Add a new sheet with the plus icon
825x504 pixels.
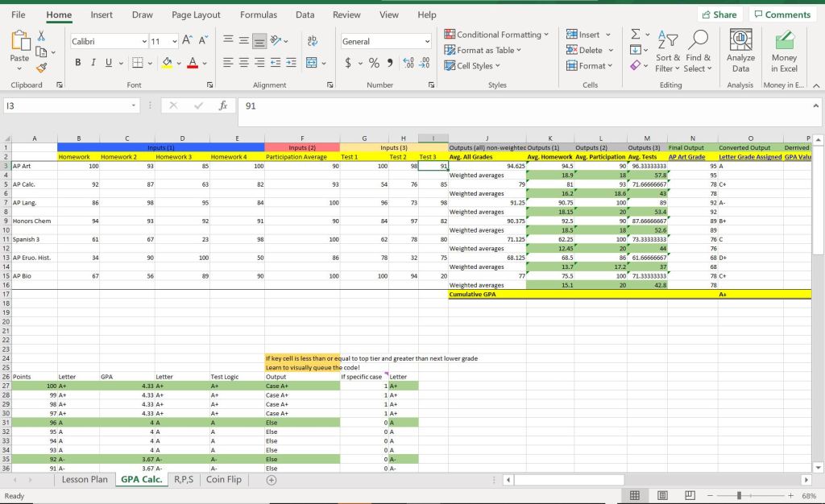click(272, 480)
